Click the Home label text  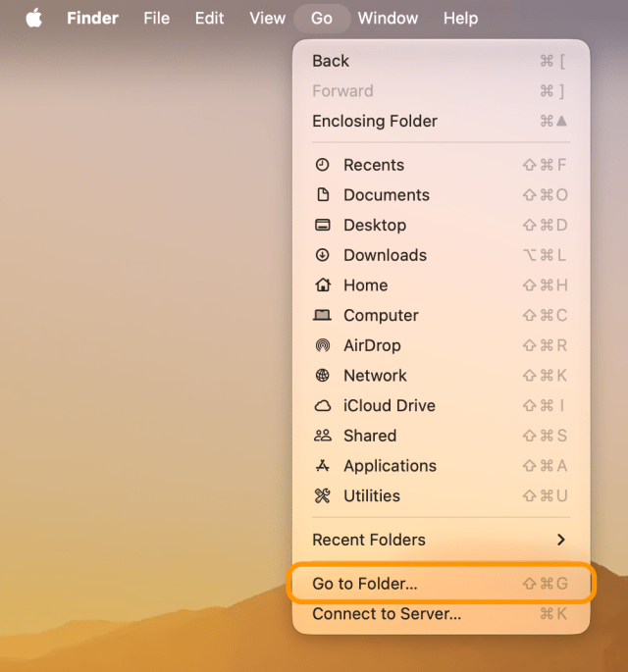pyautogui.click(x=366, y=285)
